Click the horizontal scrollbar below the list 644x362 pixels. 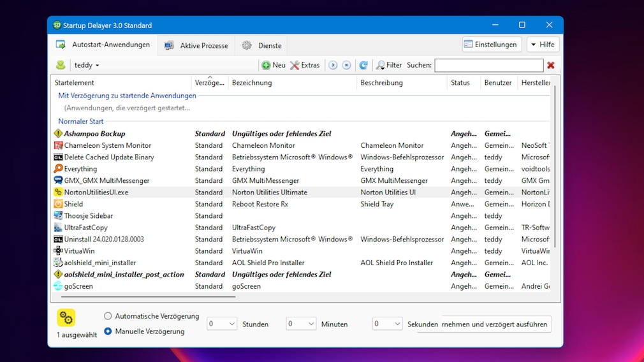point(148,296)
